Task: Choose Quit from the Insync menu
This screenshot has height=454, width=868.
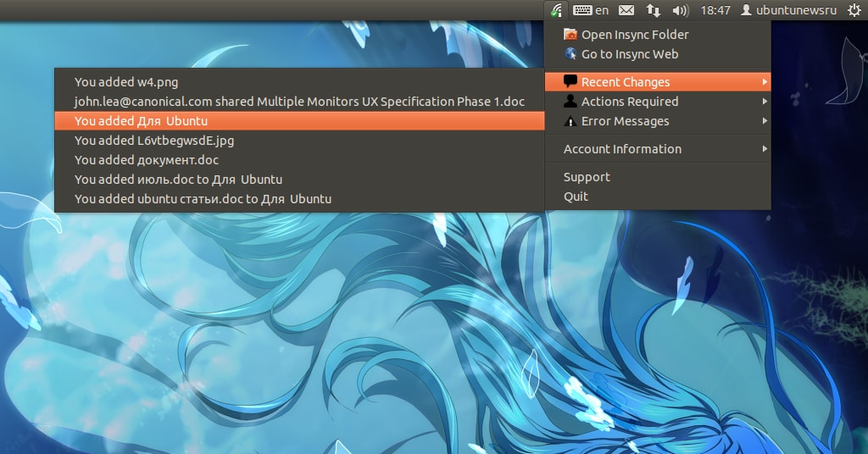Action: pyautogui.click(x=658, y=197)
